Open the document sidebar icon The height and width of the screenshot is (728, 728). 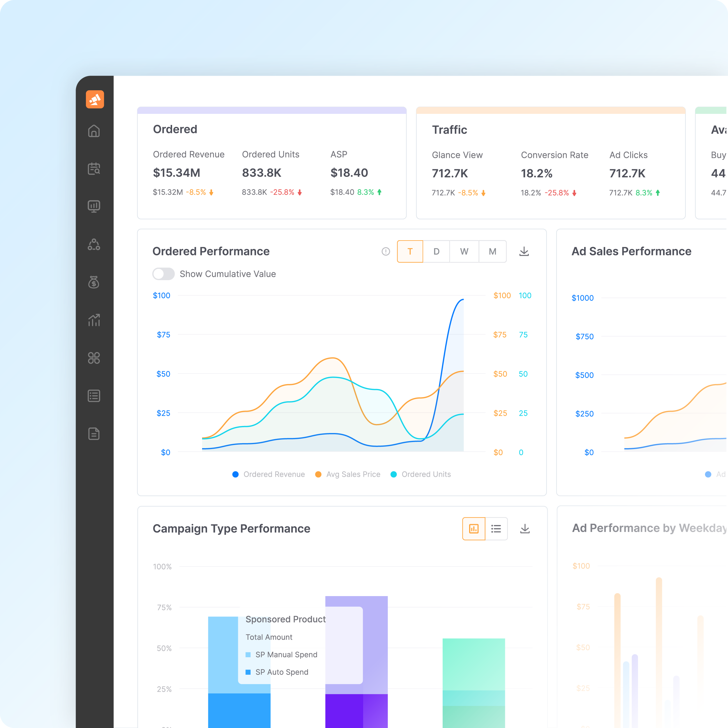(x=94, y=434)
